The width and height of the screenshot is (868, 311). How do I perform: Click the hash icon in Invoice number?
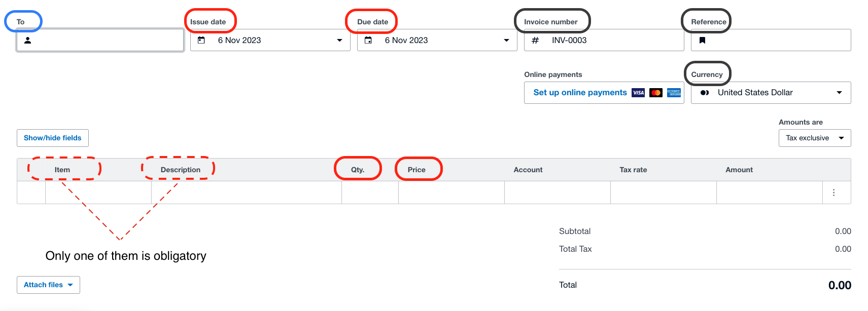[535, 40]
